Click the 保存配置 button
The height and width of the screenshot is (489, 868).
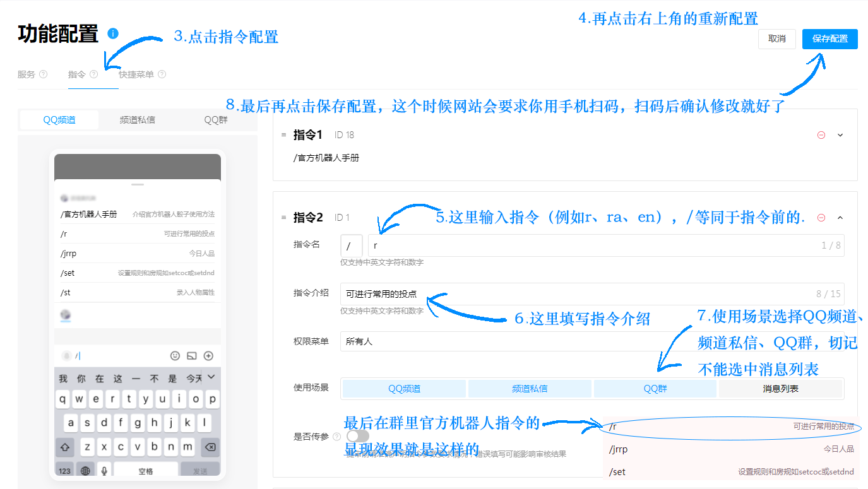click(829, 38)
